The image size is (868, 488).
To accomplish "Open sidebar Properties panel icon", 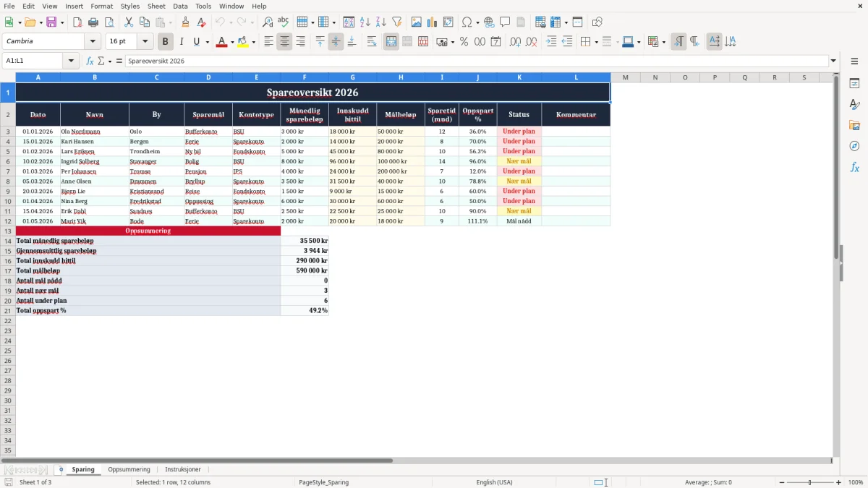I will pos(854,84).
